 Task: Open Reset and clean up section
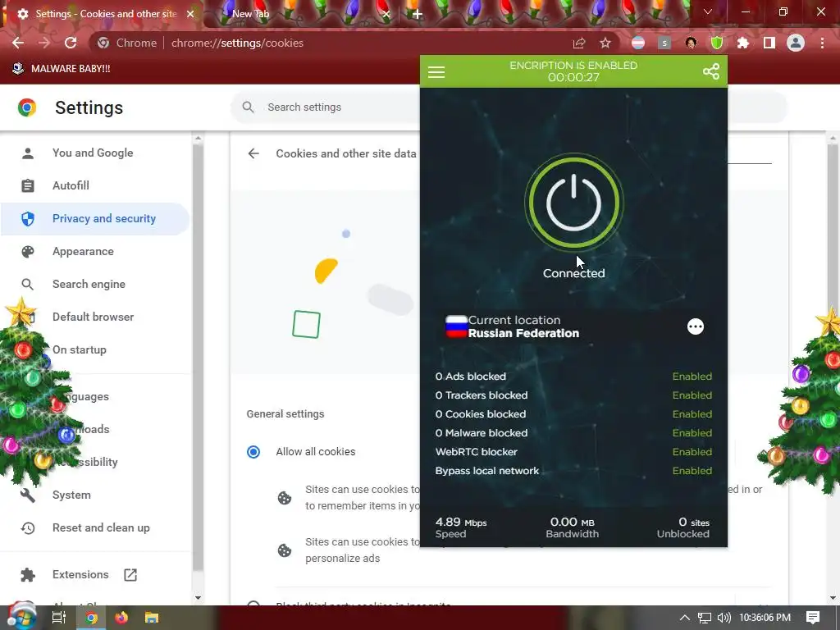point(101,527)
